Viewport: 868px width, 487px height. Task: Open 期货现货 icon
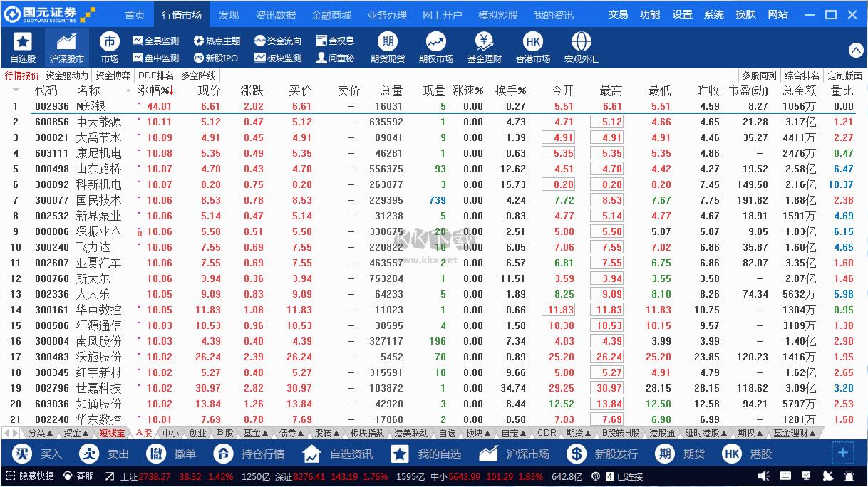point(387,41)
